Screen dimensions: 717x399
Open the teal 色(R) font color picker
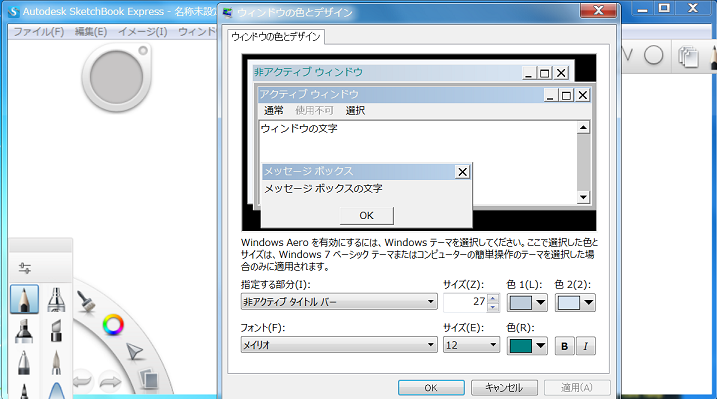[x=527, y=346]
